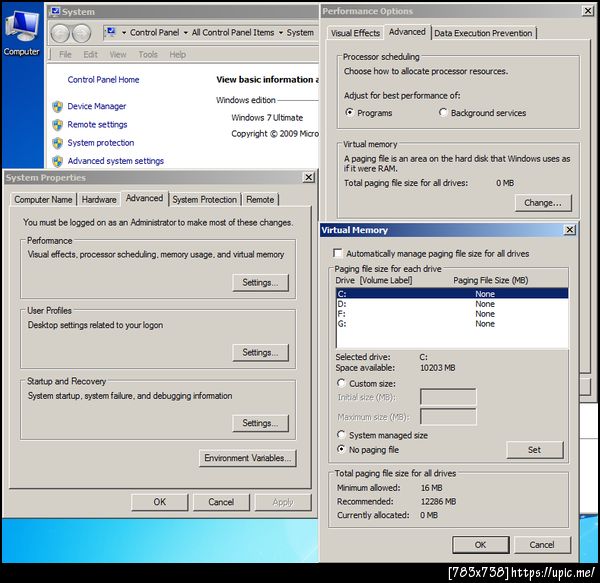The width and height of the screenshot is (600, 583).
Task: Open Data Execution Prevention tab
Action: point(483,33)
